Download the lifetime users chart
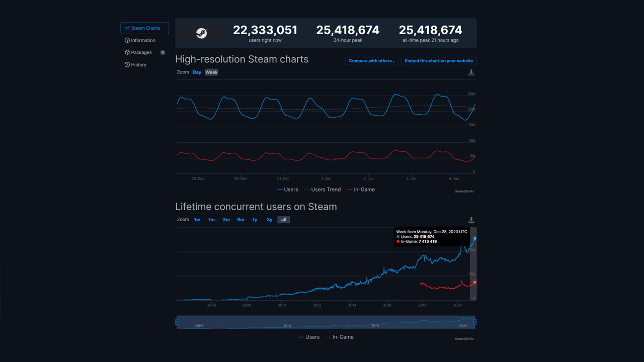 [471, 220]
